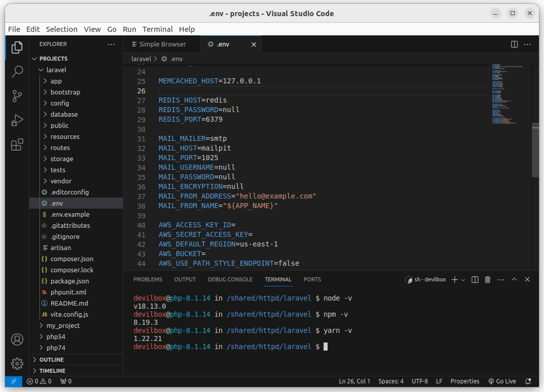
Task: Maximize the terminal panel size
Action: (x=514, y=279)
